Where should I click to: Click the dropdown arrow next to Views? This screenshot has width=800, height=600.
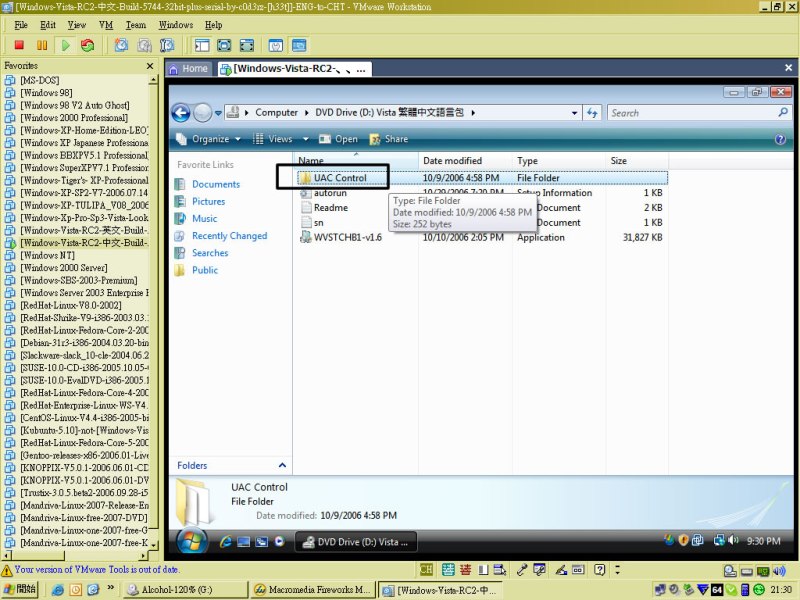[x=306, y=139]
